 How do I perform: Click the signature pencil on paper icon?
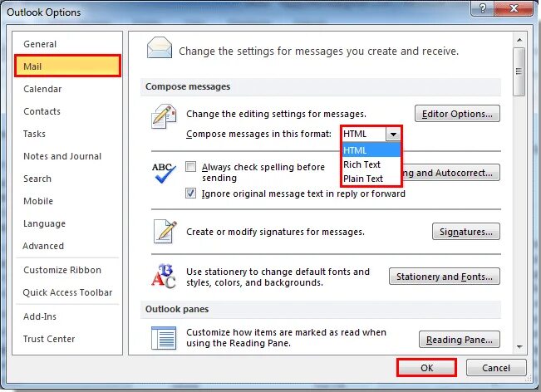[165, 231]
